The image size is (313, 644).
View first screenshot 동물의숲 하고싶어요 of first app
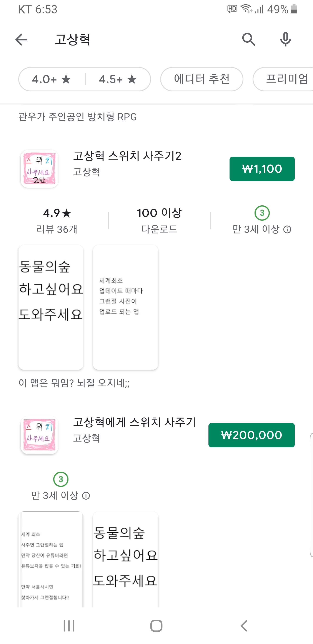51,307
